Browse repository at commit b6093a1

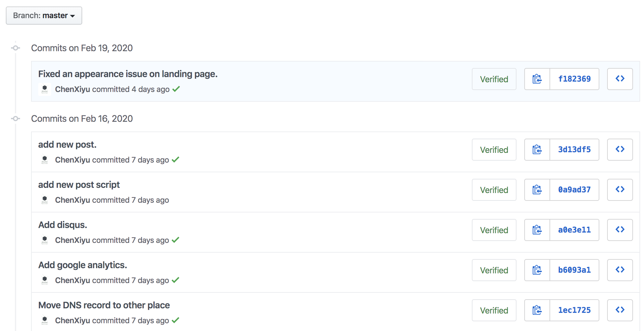pyautogui.click(x=620, y=270)
